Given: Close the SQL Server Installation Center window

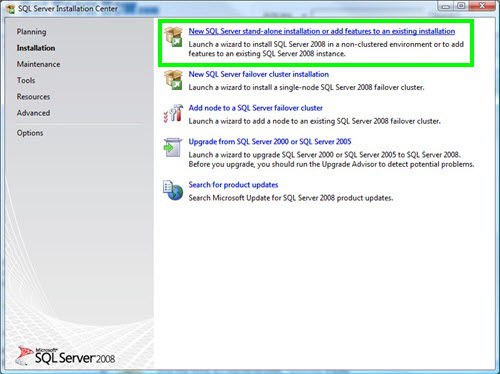Looking at the screenshot, I should coord(482,6).
